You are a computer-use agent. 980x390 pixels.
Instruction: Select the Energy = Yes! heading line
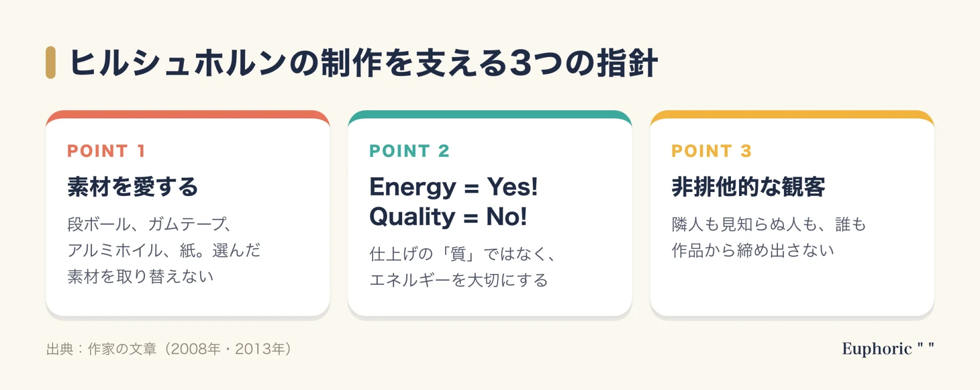click(x=453, y=187)
